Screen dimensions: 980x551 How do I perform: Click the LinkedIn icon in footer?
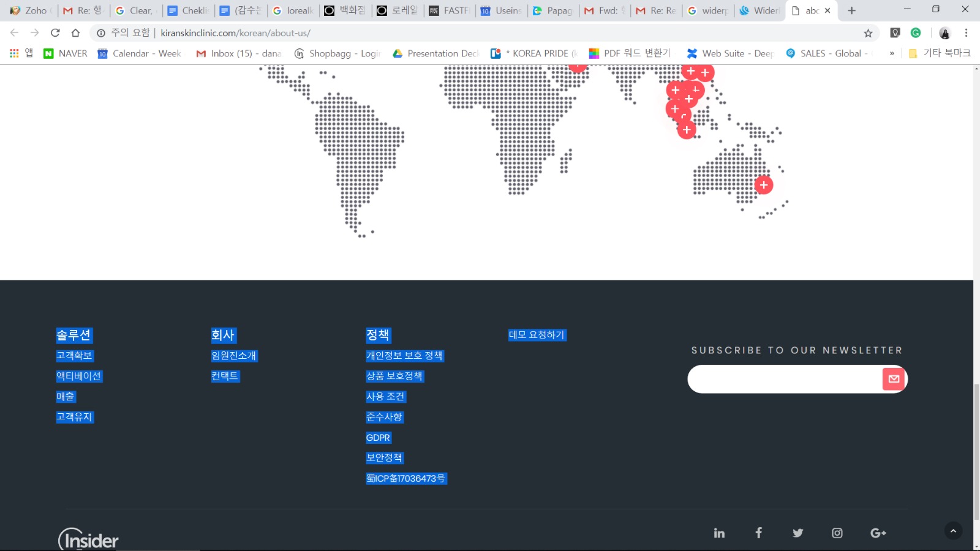click(719, 533)
